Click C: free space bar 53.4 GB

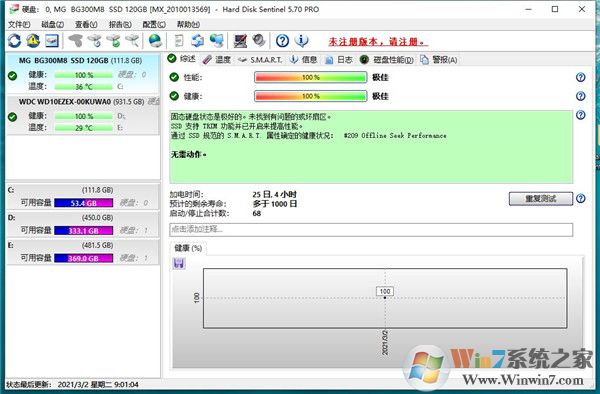[x=83, y=203]
